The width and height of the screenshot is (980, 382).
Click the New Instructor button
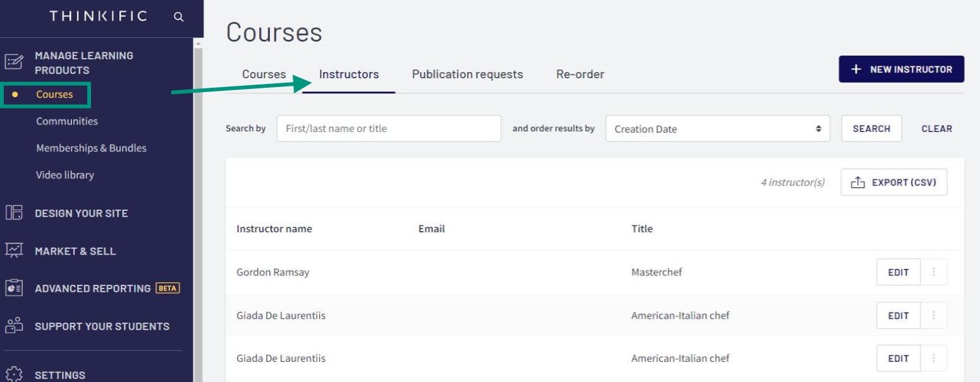click(901, 69)
